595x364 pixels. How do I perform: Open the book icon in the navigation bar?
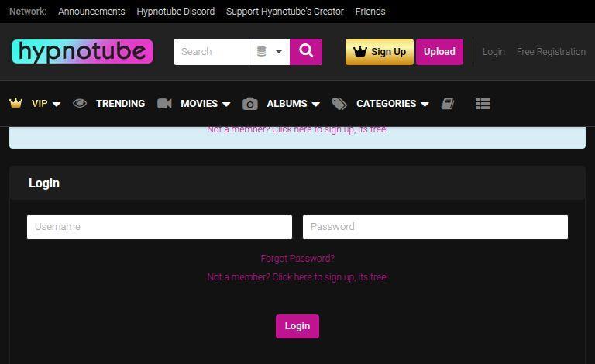point(448,104)
